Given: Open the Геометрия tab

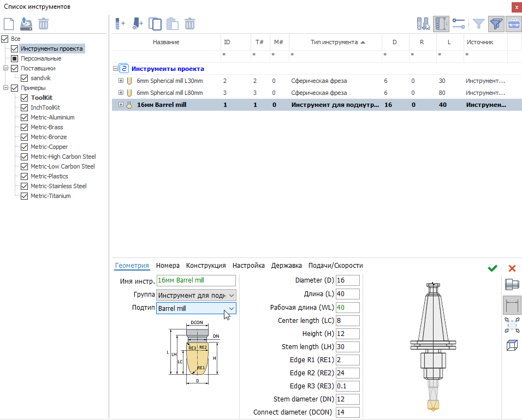Looking at the screenshot, I should [132, 266].
